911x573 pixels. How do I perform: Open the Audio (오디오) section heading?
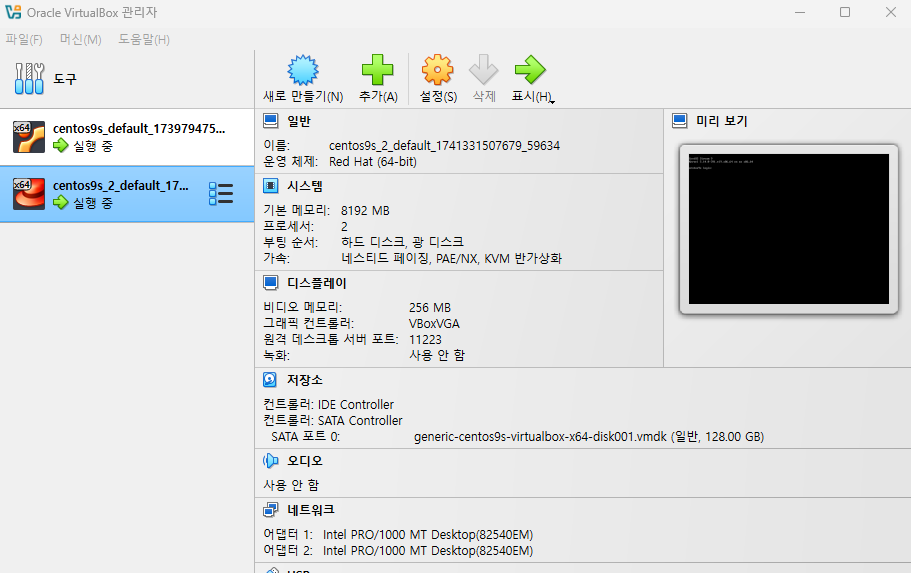[305, 461]
